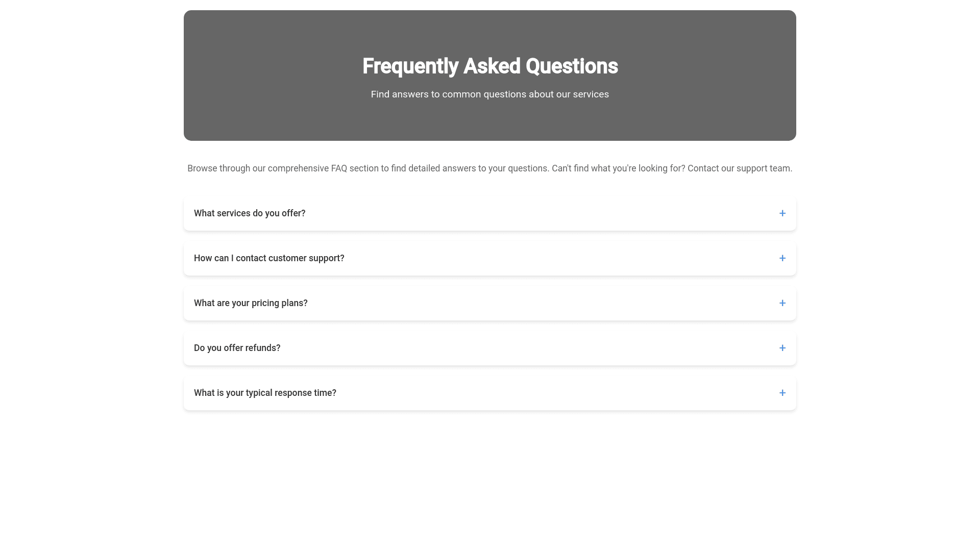Click "detailed answers" in the intro paragraph

tap(442, 168)
